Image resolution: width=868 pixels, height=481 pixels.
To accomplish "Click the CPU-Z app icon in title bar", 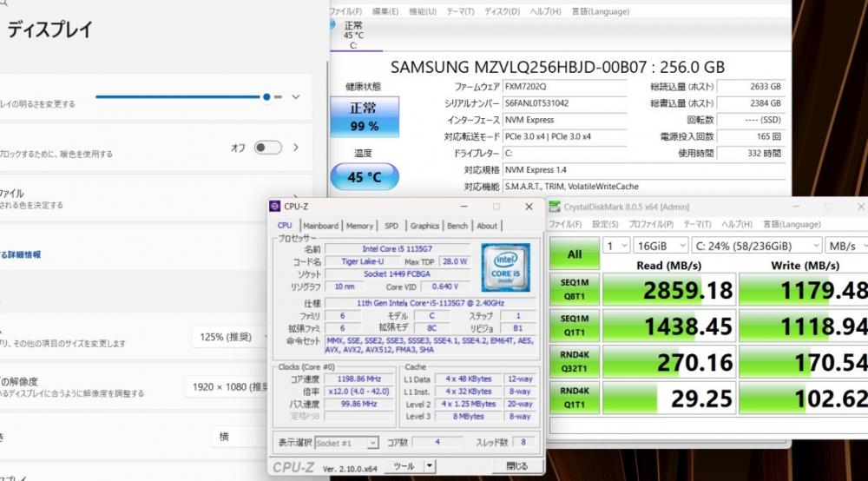I will click(x=275, y=207).
